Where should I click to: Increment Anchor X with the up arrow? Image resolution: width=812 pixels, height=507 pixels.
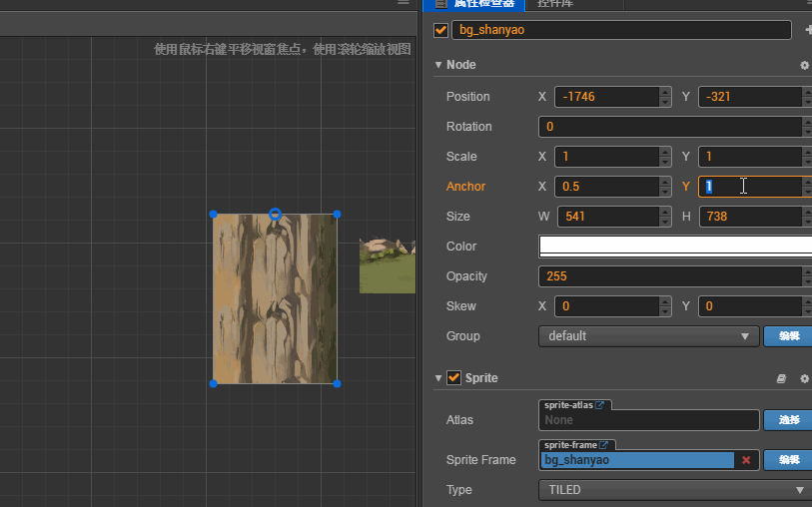[x=665, y=182]
